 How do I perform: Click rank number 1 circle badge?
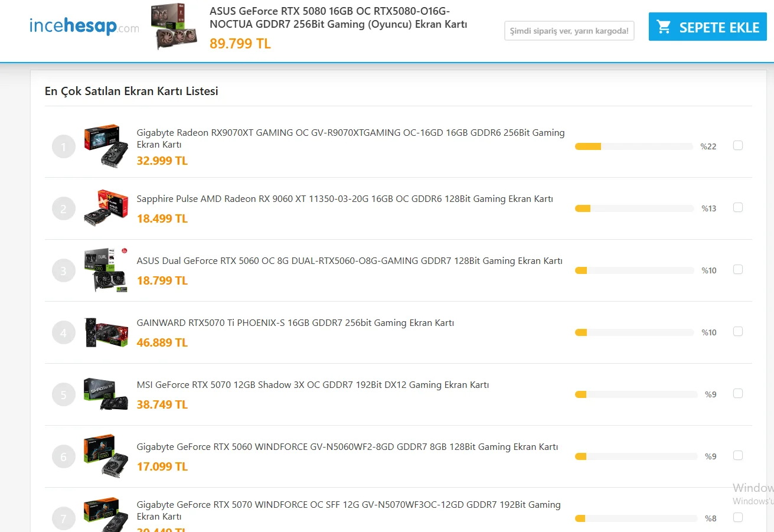click(64, 146)
